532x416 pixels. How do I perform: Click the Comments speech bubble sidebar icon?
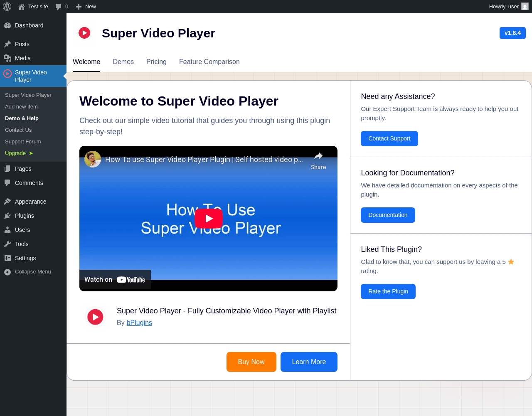(7, 183)
